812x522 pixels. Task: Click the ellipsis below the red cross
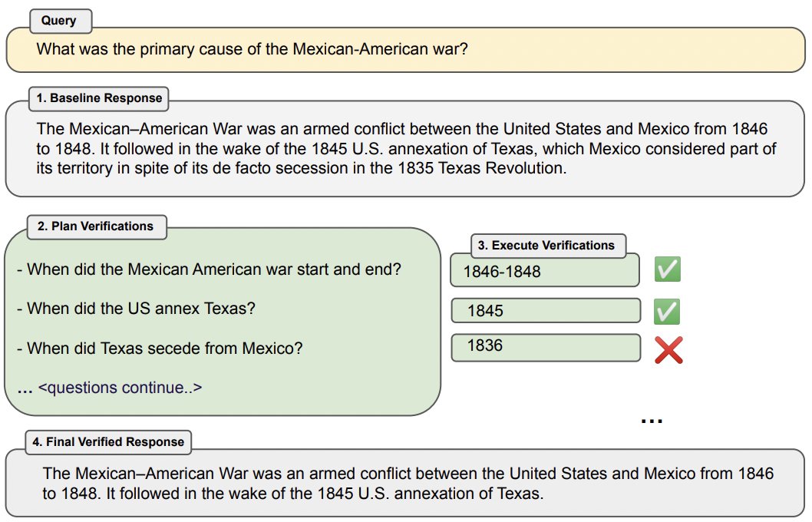652,421
